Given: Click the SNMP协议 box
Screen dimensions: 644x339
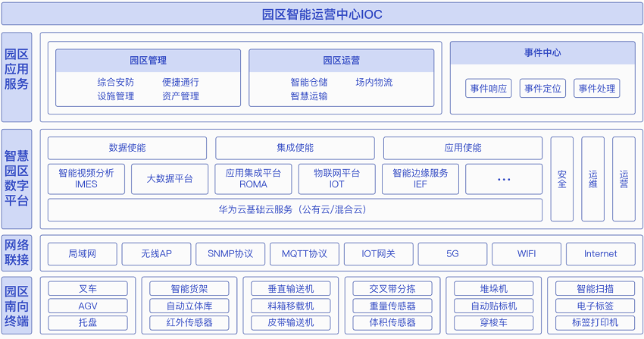Looking at the screenshot, I should (x=230, y=254).
